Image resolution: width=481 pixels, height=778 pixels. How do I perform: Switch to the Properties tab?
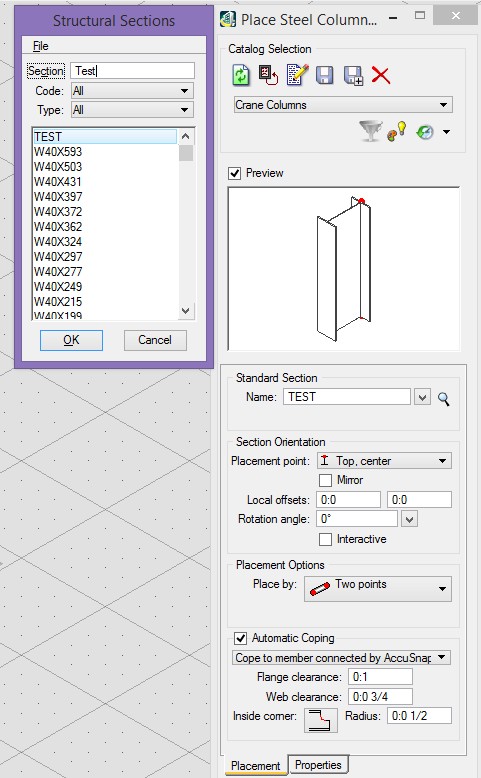click(x=318, y=765)
